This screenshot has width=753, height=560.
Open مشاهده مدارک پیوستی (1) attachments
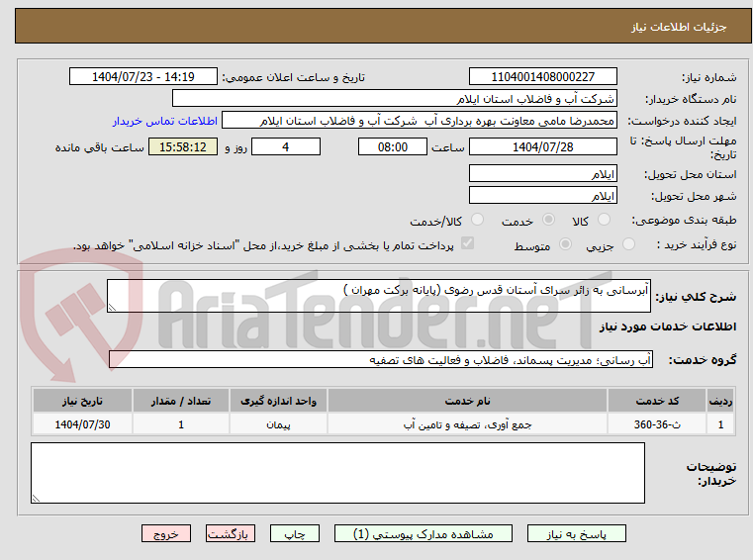pyautogui.click(x=424, y=533)
